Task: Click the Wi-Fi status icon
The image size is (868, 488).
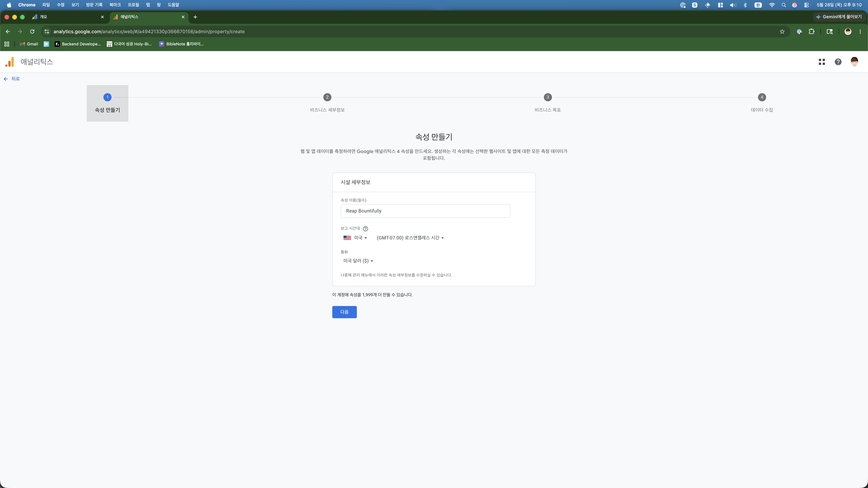Action: click(772, 5)
